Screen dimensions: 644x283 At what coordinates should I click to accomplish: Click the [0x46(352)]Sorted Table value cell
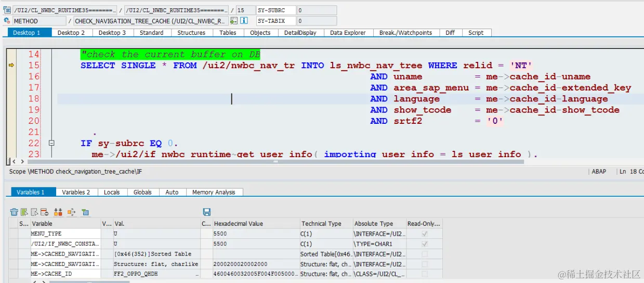click(x=156, y=254)
